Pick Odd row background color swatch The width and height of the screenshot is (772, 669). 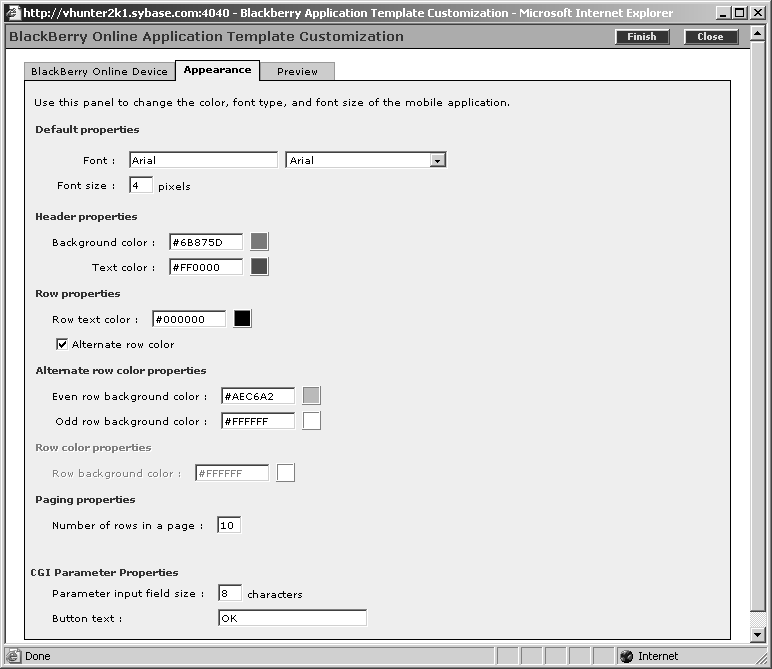311,421
